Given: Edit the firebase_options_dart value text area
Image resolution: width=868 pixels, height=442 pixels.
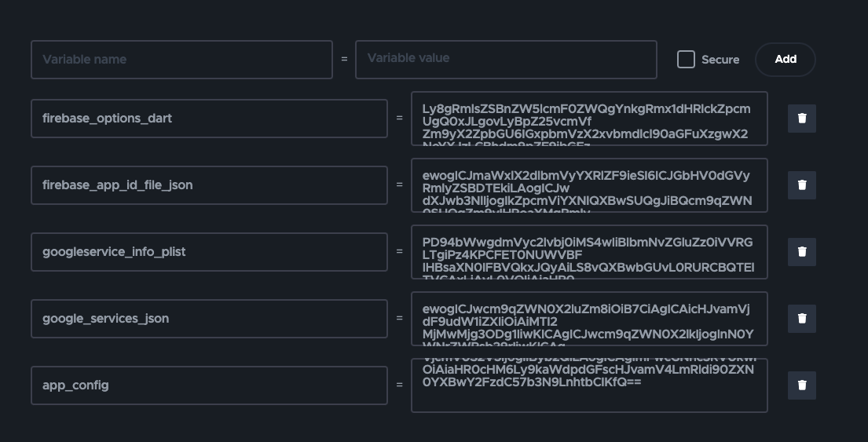Looking at the screenshot, I should point(589,119).
